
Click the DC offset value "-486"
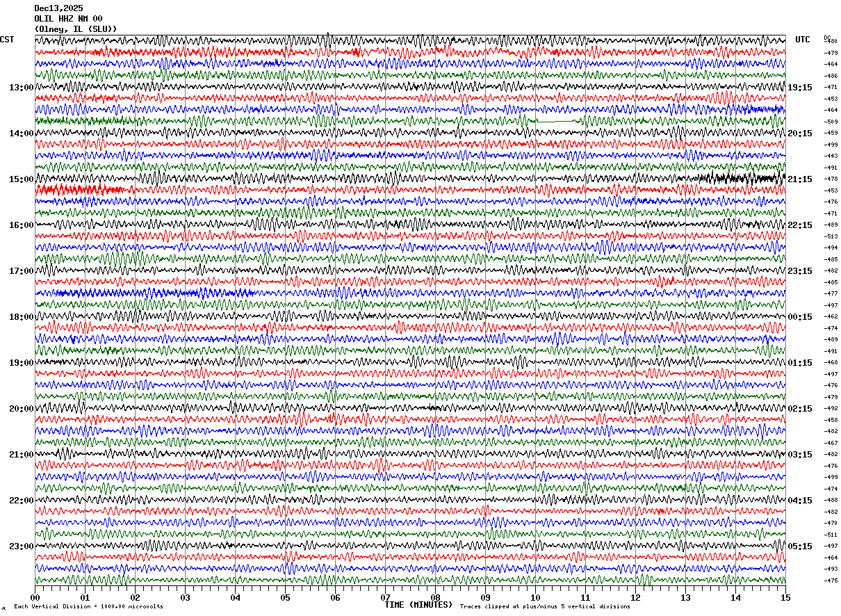831,76
